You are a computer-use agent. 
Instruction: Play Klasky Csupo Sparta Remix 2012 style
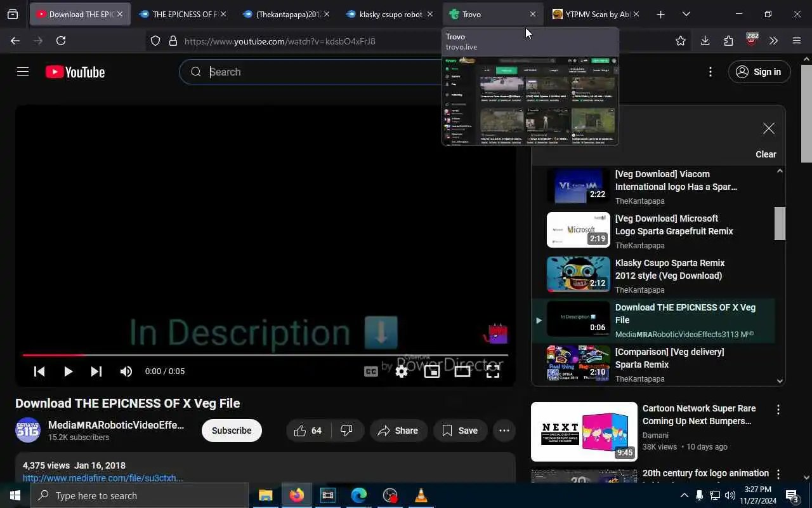point(653,276)
